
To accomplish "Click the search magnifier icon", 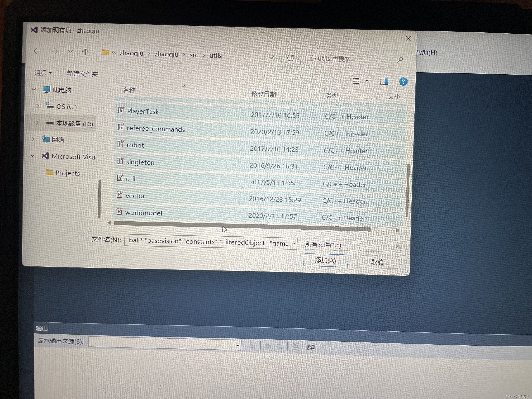I will click(x=400, y=60).
